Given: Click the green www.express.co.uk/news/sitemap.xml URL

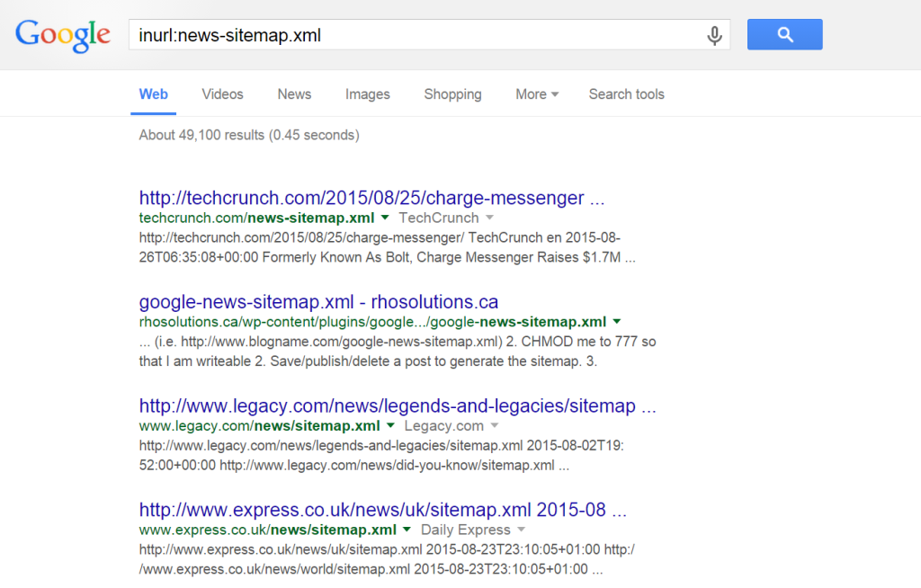Looking at the screenshot, I should [x=268, y=530].
